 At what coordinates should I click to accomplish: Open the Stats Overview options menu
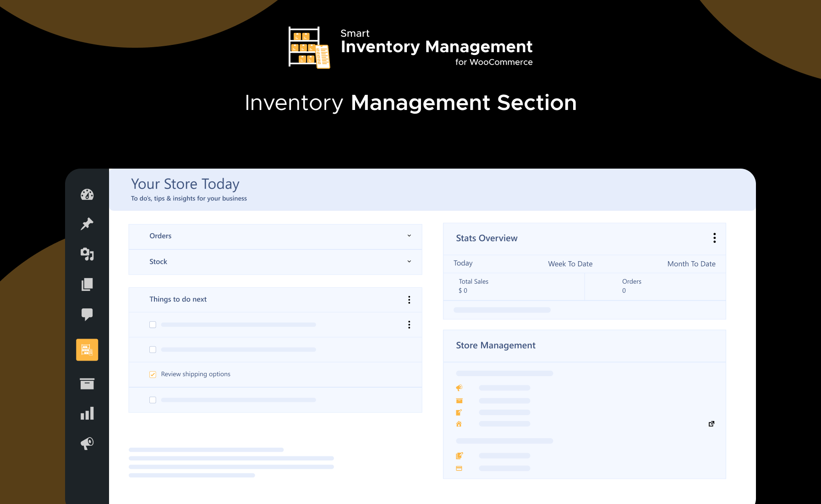714,238
